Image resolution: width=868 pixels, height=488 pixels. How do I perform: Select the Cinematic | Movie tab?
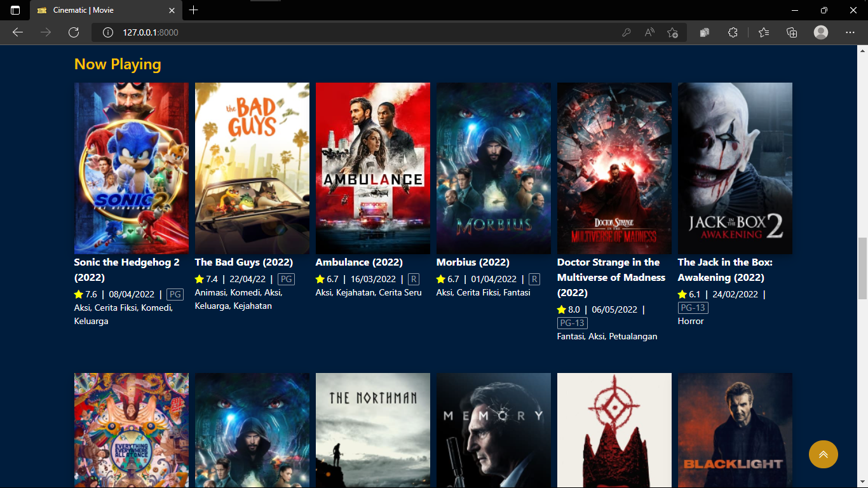click(105, 11)
